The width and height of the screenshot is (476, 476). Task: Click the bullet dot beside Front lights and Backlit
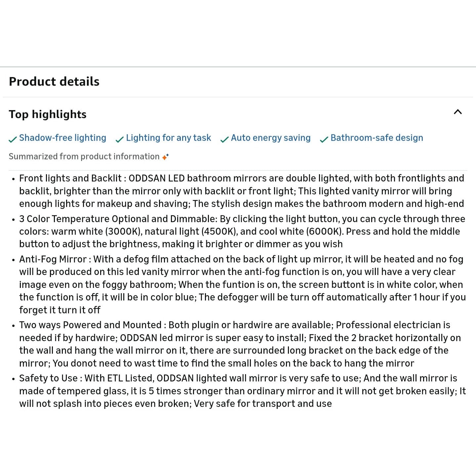(13, 179)
